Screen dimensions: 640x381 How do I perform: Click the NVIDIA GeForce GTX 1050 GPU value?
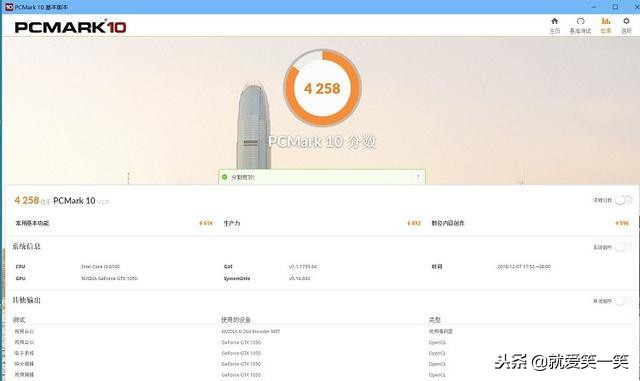(109, 279)
